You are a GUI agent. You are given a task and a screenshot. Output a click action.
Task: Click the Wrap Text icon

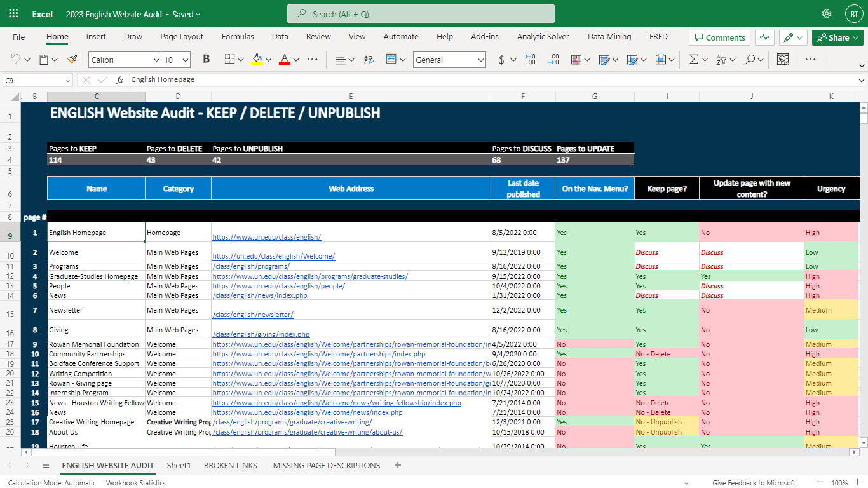click(369, 60)
